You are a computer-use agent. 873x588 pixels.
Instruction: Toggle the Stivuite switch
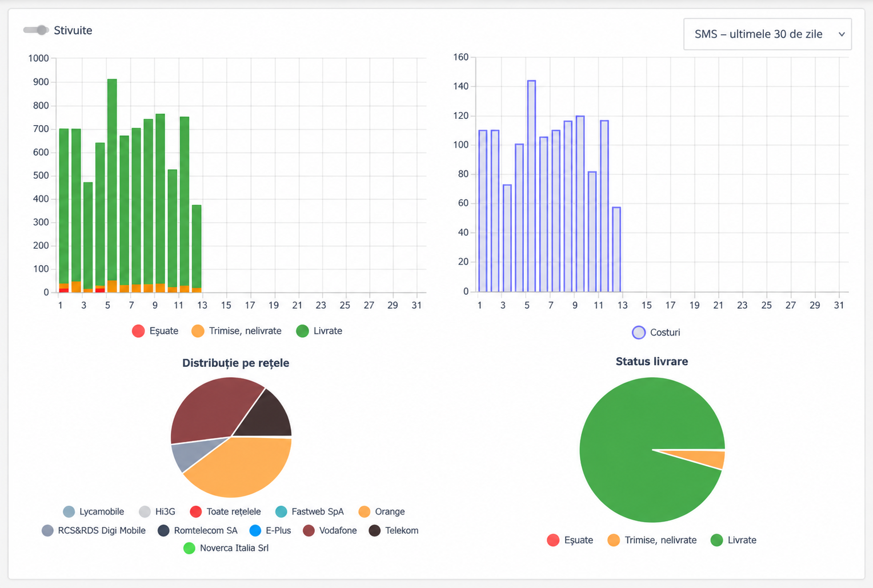pyautogui.click(x=36, y=30)
